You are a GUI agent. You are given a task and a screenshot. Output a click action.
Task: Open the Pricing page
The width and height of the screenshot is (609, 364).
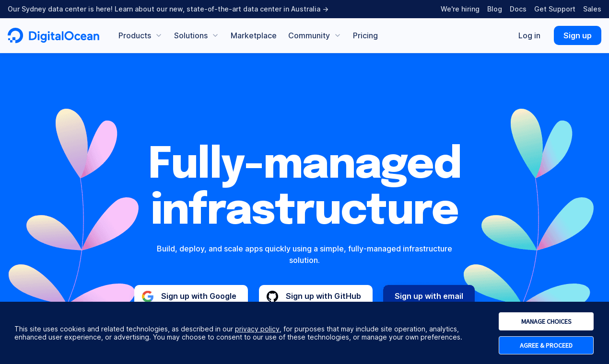point(365,35)
